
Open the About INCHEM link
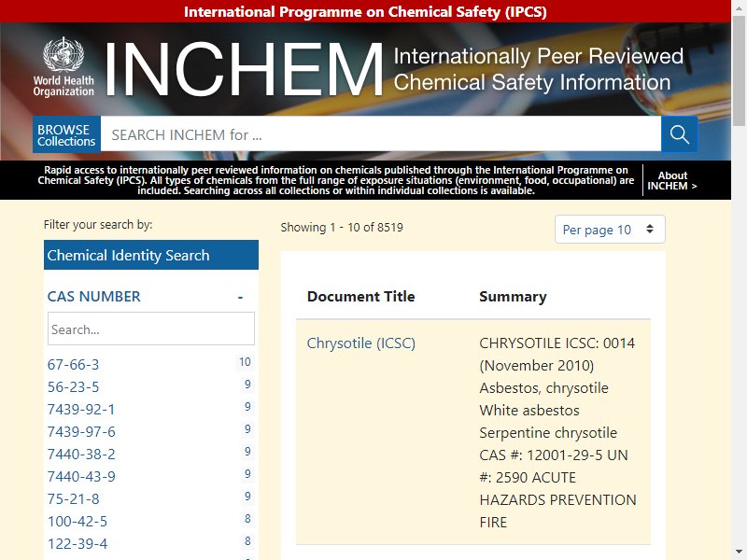click(x=671, y=180)
